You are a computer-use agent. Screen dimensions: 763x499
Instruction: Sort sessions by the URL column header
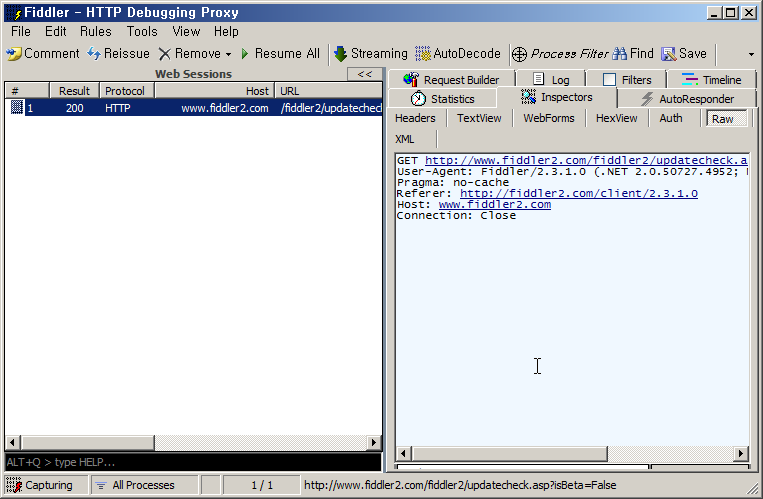tap(328, 91)
